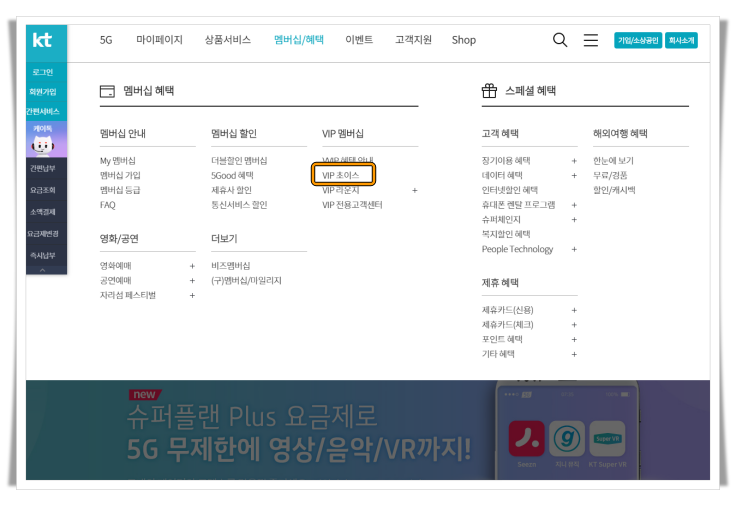Open the 제휴사 할인 link
The width and height of the screenshot is (736, 506).
click(231, 190)
